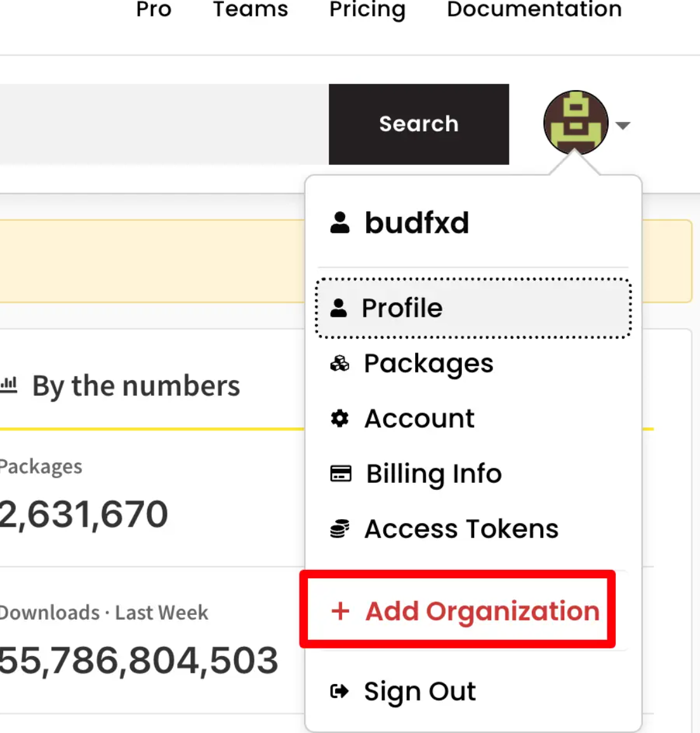Click the boxes icon for Packages
This screenshot has height=733, width=700.
(340, 363)
